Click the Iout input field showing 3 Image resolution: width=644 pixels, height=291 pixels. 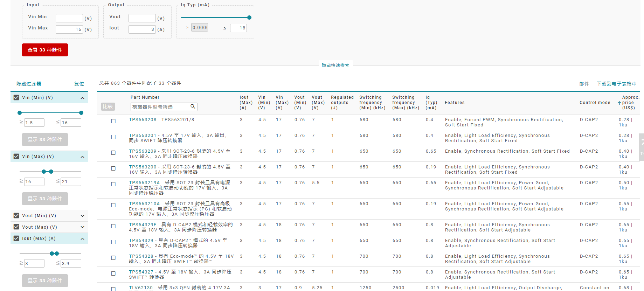click(142, 29)
